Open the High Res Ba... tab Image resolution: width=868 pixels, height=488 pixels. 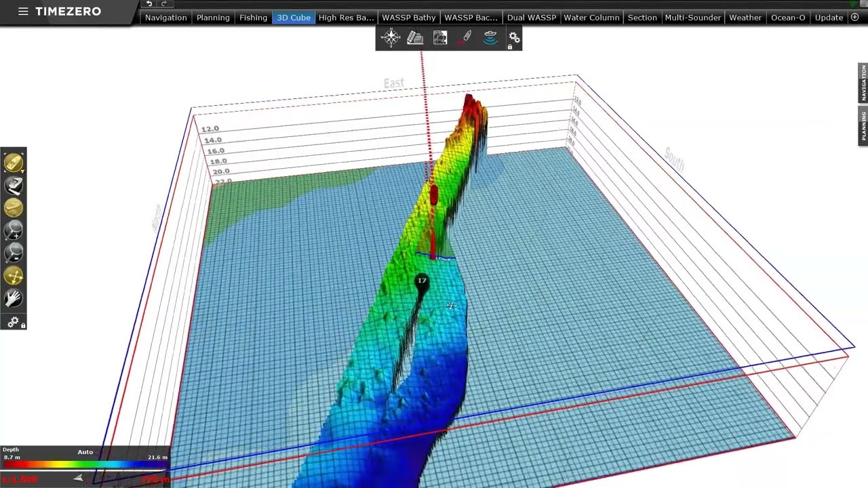[346, 18]
